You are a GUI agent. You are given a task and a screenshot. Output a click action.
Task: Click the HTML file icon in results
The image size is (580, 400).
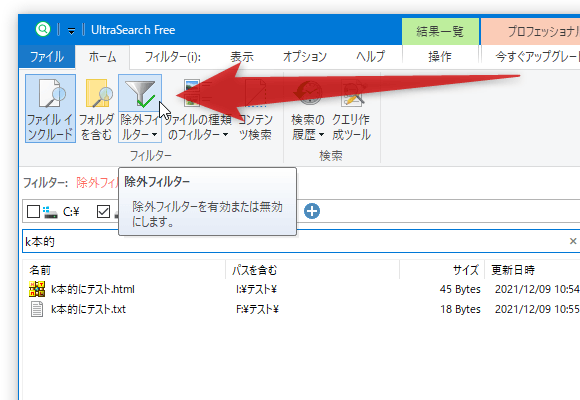point(37,289)
